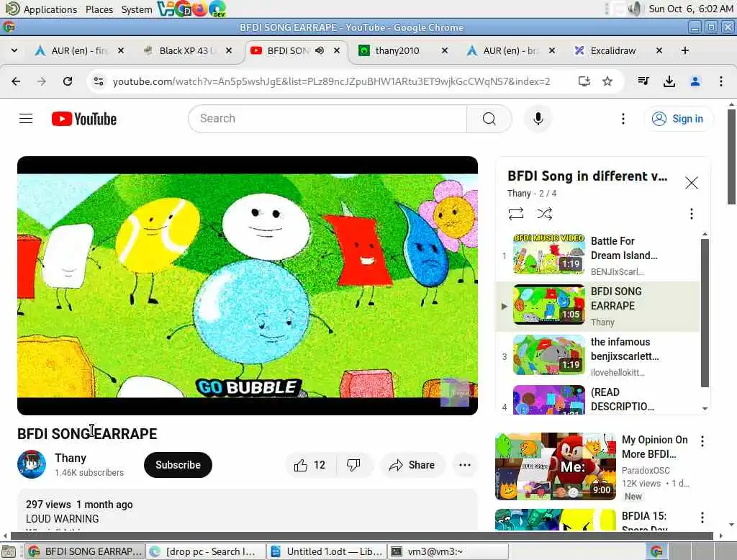
Task: Go back in Chrome history
Action: [16, 81]
